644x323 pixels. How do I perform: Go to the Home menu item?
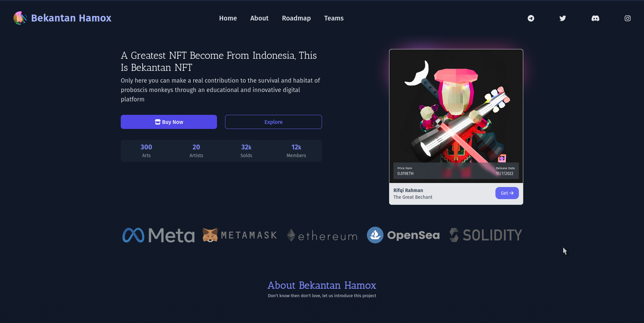pyautogui.click(x=228, y=18)
